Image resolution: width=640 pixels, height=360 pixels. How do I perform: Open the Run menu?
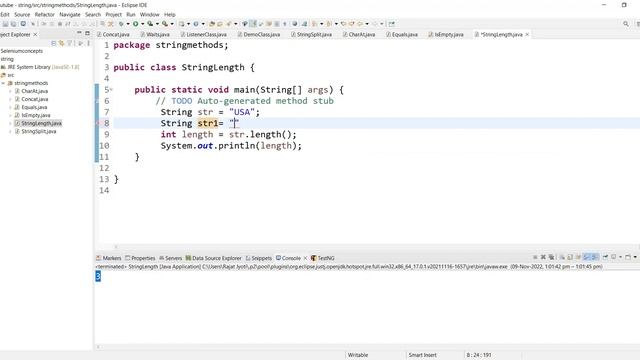coord(131,14)
